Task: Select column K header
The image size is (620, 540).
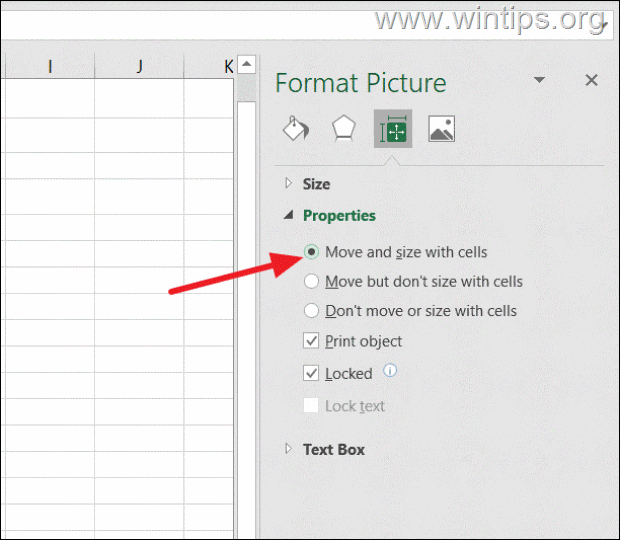Action: click(210, 66)
